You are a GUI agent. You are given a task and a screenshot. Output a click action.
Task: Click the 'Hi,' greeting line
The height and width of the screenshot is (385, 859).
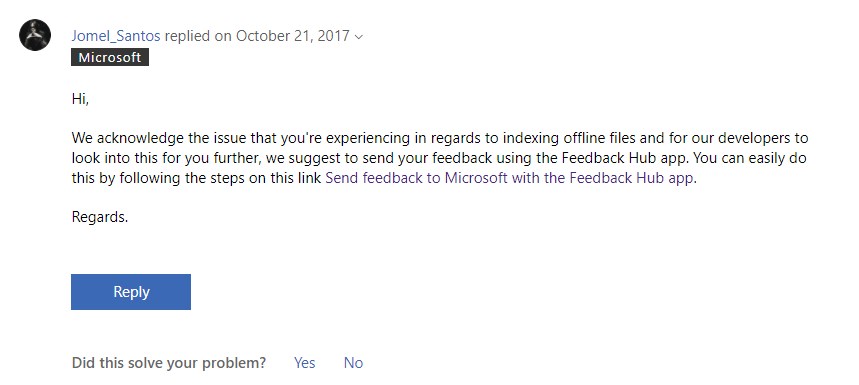click(x=80, y=99)
